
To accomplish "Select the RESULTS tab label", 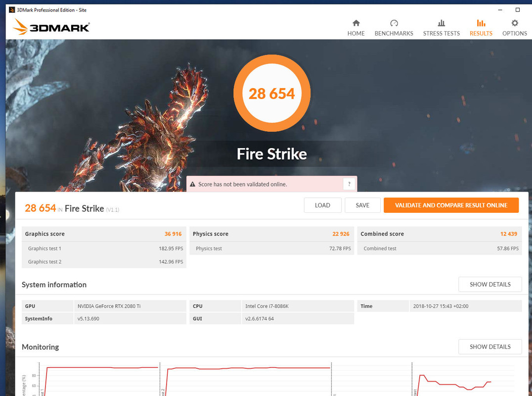I will pyautogui.click(x=481, y=33).
